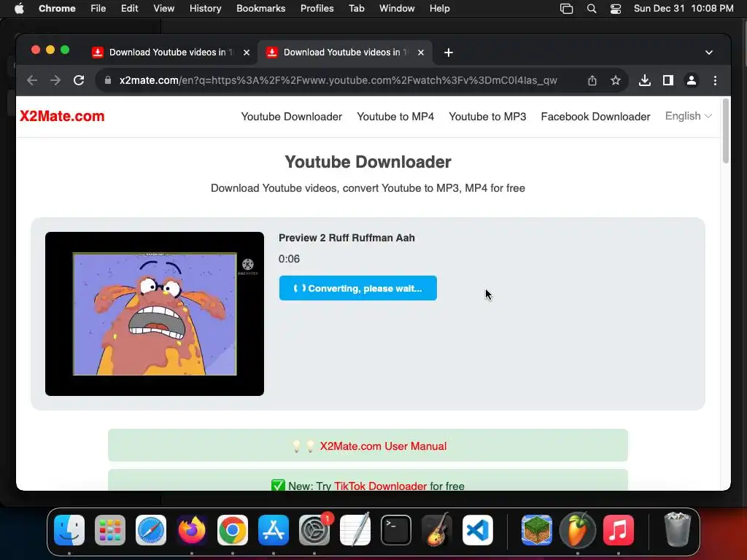Open Control Center in menu bar

coord(616,9)
